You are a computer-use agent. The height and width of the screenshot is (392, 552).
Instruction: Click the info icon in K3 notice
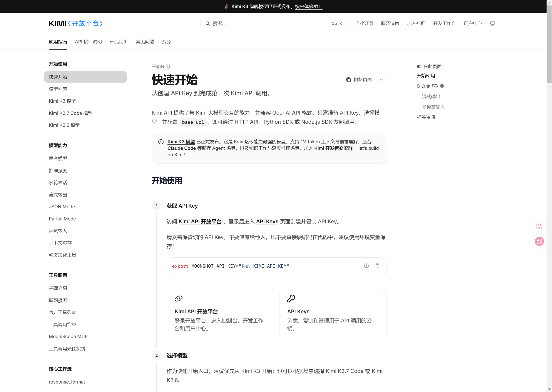pos(161,142)
